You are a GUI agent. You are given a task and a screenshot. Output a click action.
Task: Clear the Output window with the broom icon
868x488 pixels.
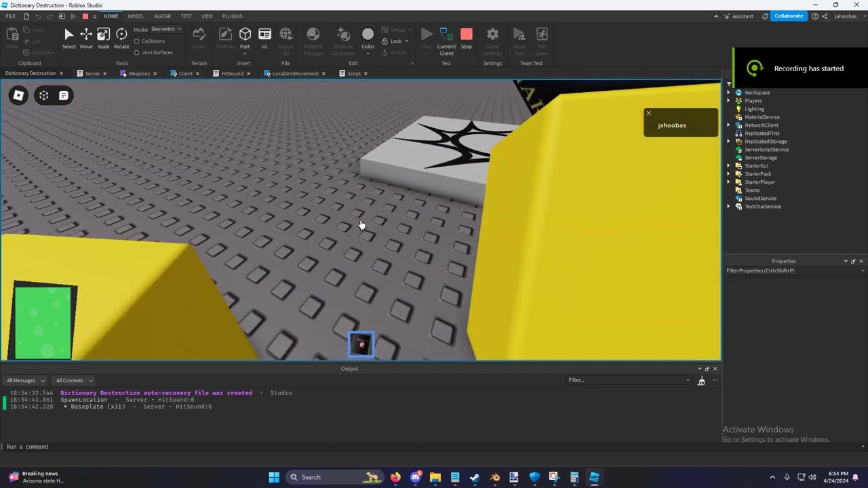pyautogui.click(x=701, y=380)
